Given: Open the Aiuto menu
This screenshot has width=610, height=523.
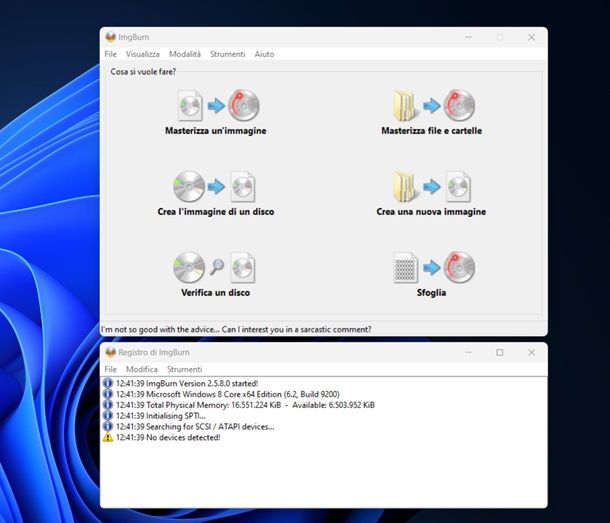Looking at the screenshot, I should coord(264,54).
